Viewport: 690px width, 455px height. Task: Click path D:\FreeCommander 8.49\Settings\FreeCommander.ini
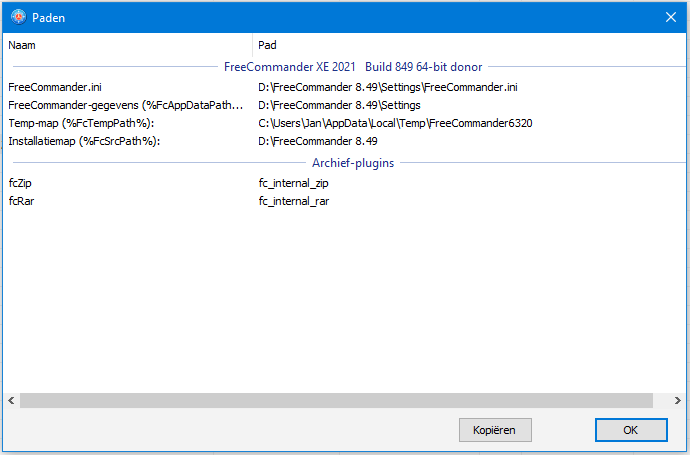tap(388, 87)
